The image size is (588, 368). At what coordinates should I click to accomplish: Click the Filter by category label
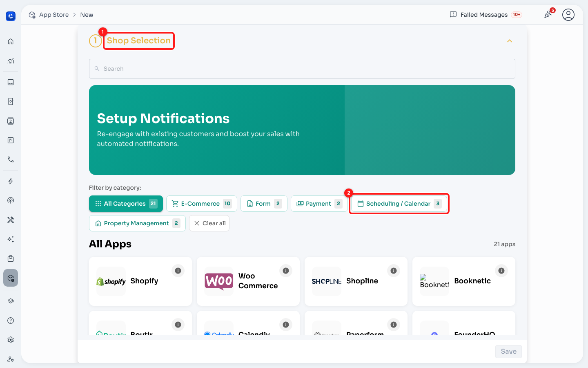[115, 188]
